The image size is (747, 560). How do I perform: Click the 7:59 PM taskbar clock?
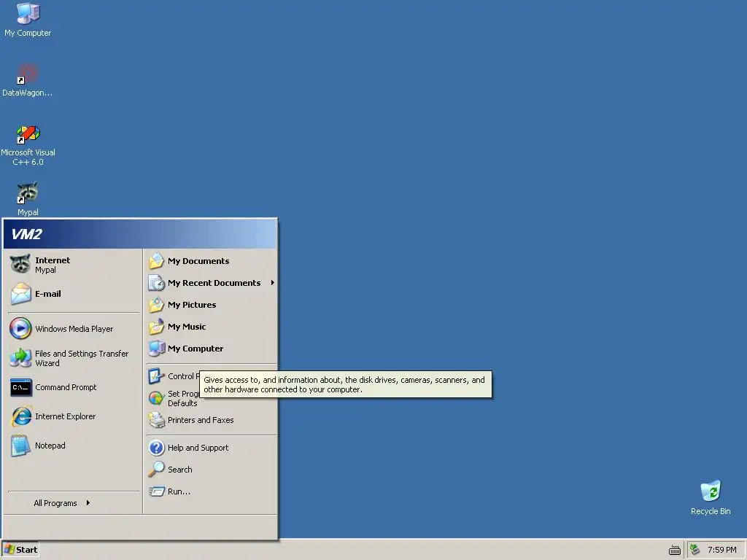tap(721, 550)
